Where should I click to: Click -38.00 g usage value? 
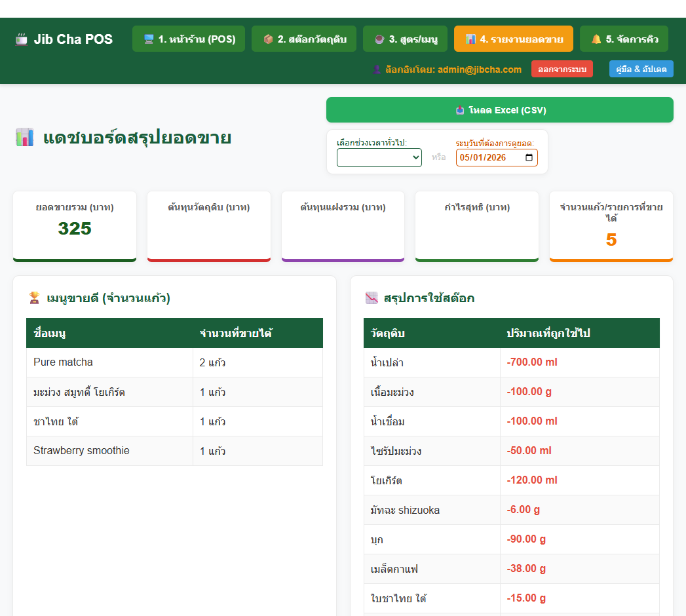(526, 568)
